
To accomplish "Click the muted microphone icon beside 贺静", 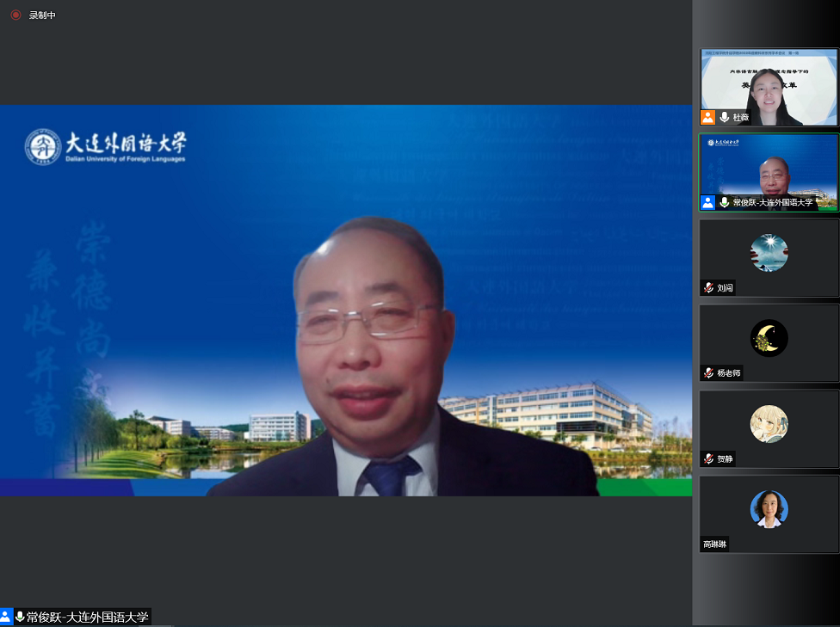I will (708, 459).
